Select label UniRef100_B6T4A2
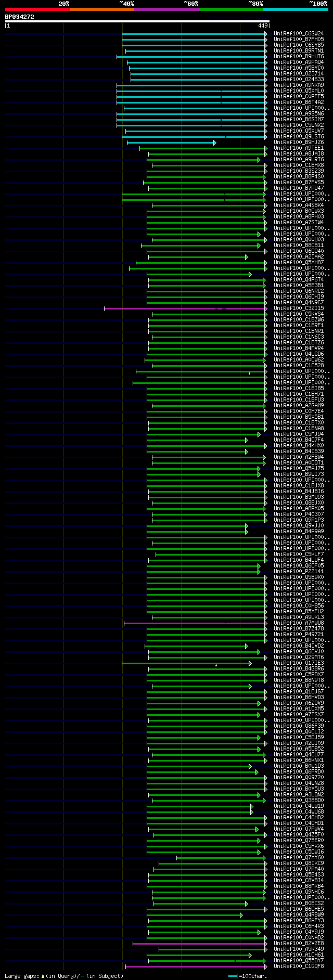Viewport: 333px width, 980px height. 299,102
